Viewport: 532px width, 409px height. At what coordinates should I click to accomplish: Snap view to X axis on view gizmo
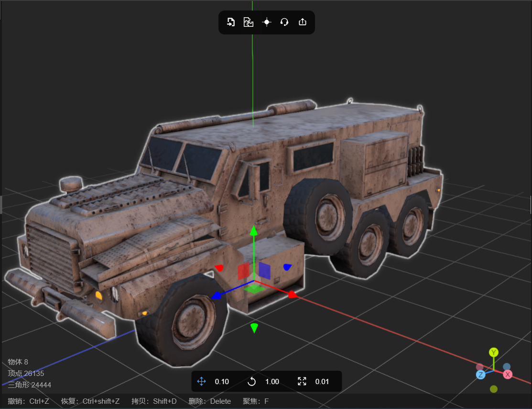tap(508, 375)
